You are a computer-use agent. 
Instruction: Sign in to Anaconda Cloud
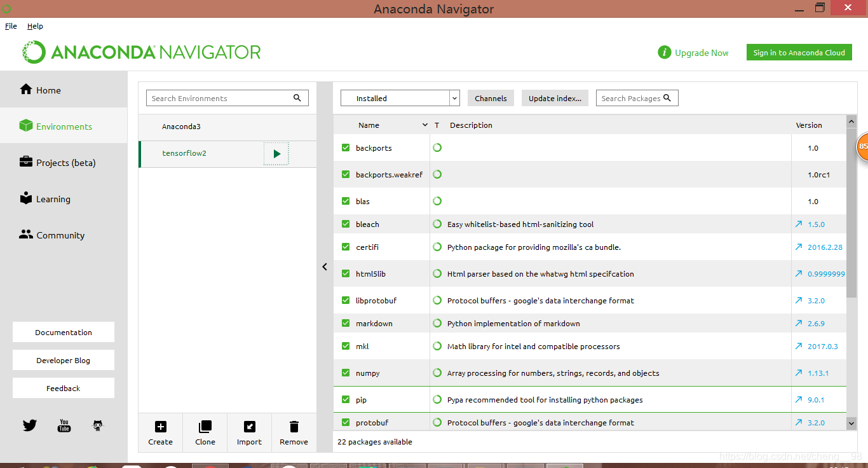(x=799, y=53)
